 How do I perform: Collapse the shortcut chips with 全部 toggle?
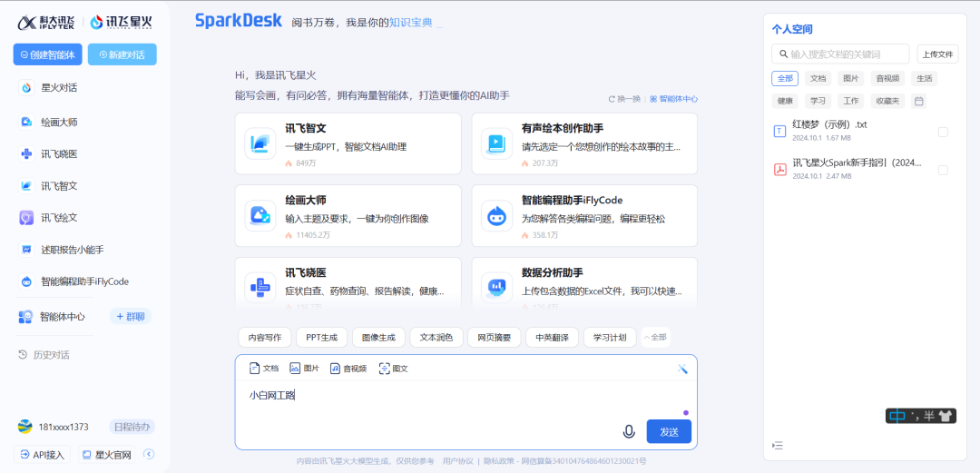click(655, 337)
